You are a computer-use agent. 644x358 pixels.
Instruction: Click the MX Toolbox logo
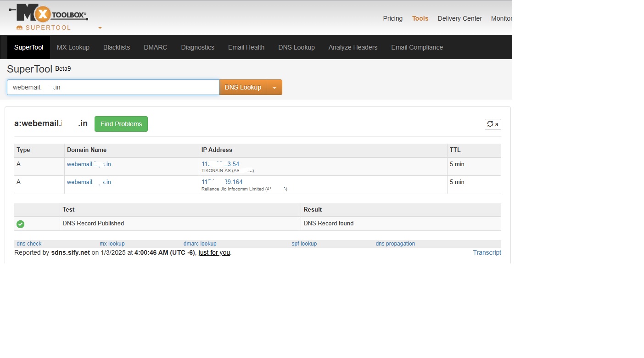[48, 14]
